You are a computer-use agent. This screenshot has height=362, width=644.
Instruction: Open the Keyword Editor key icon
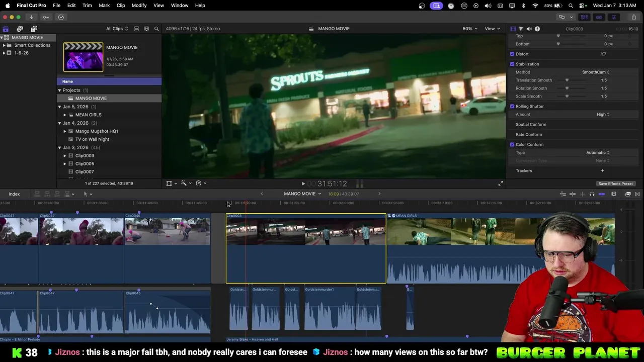click(x=46, y=17)
